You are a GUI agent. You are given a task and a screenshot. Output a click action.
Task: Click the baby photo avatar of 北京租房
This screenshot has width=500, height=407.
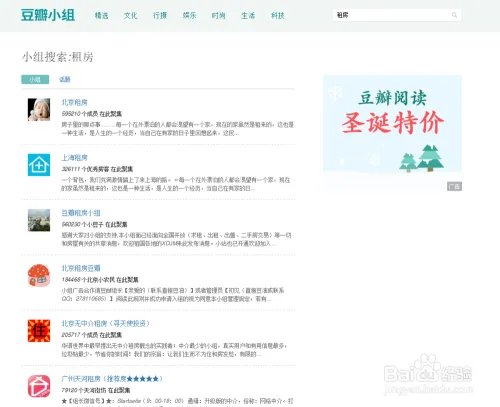pos(39,109)
